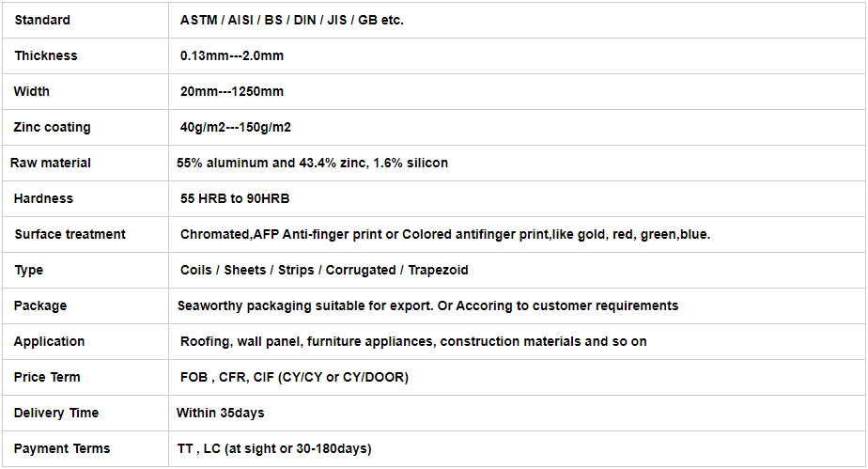Screen dimensions: 868x469
Task: Select the 0.13mm---2.0mm thickness value
Action: [231, 56]
